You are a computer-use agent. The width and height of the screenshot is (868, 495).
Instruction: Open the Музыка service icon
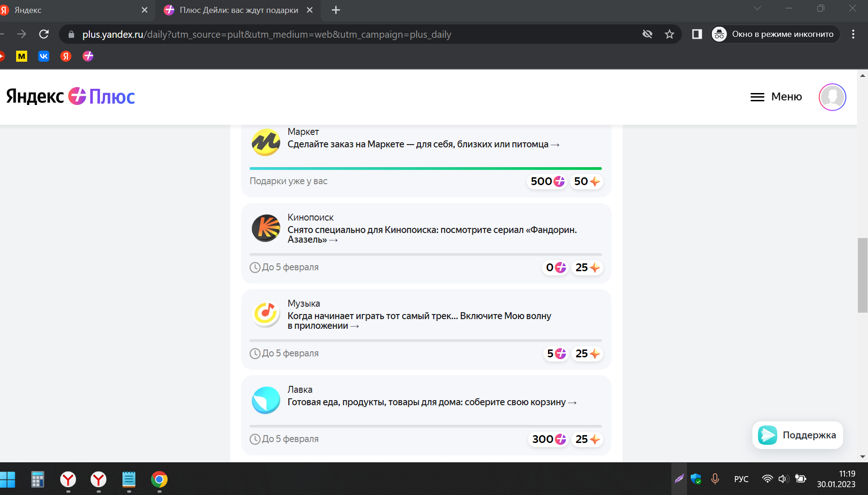click(x=266, y=314)
